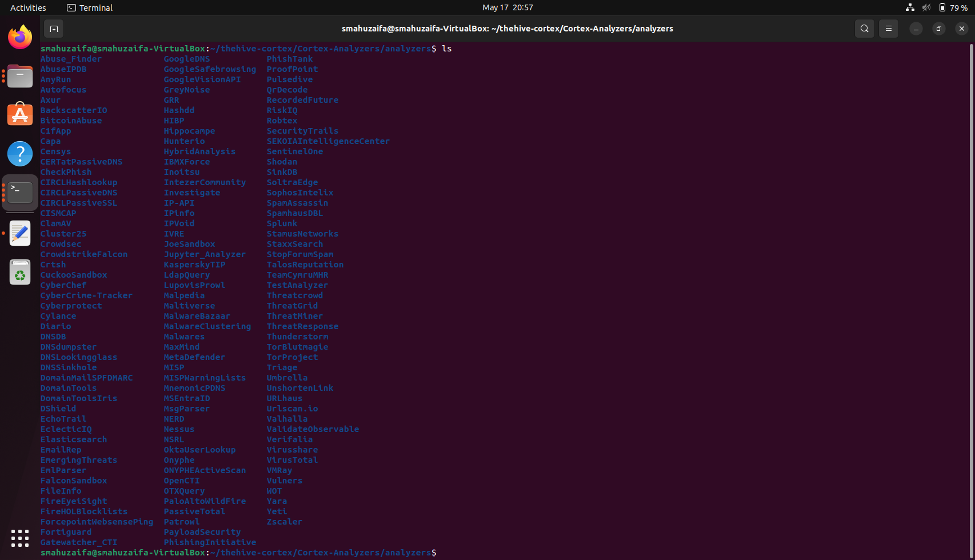
Task: Open Ubuntu Software from the dock
Action: click(20, 115)
